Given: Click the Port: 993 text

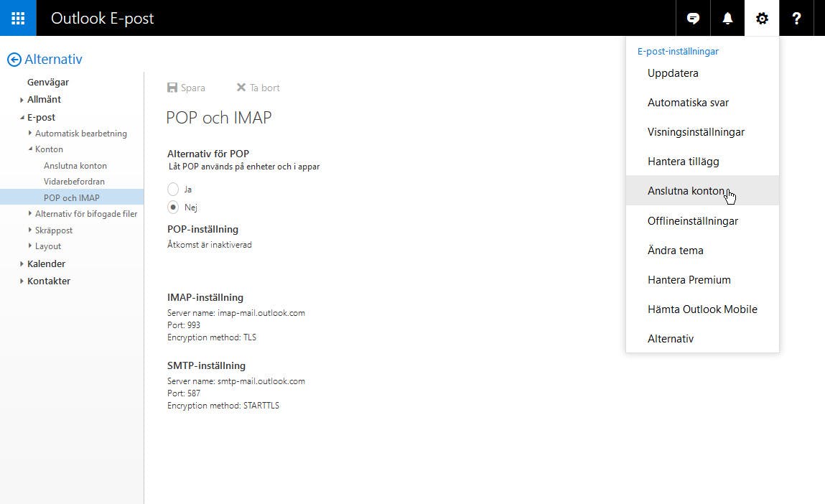Looking at the screenshot, I should 184,325.
